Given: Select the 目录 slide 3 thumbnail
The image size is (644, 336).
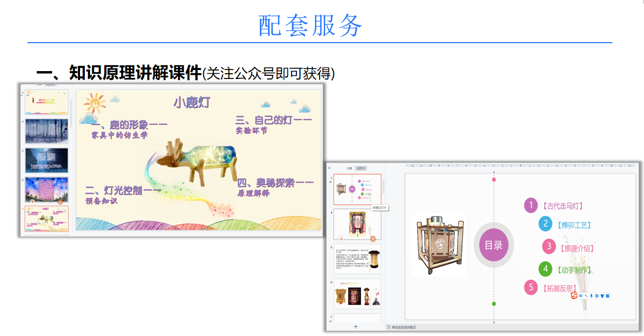Looking at the screenshot, I should pyautogui.click(x=357, y=189).
